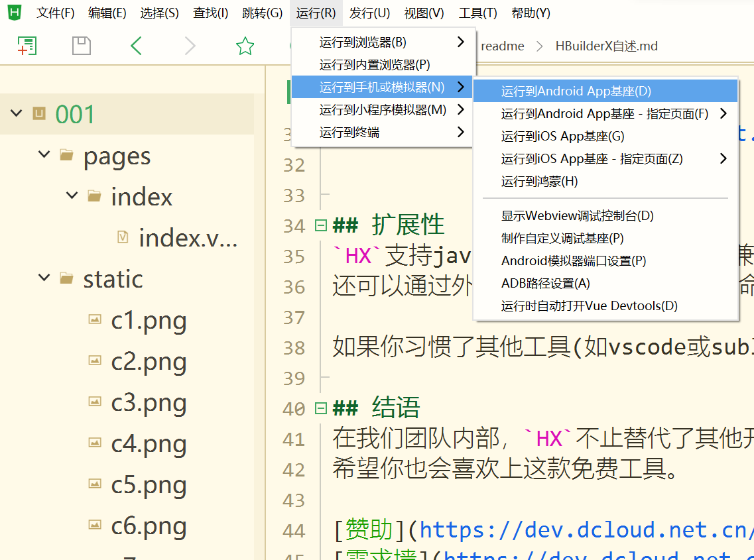Expand 运行到Android App基座 - 指定页面(F) arrow

pos(723,113)
